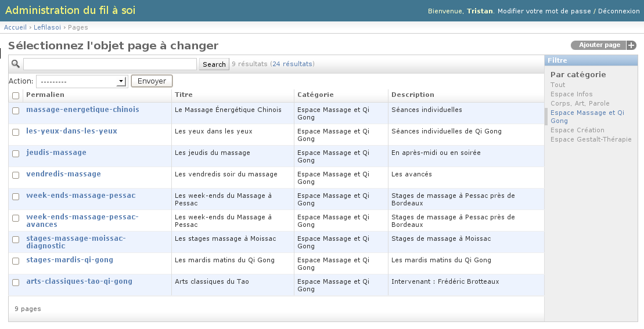Sort by the Catégorie column header
This screenshot has width=644, height=329.
(315, 95)
